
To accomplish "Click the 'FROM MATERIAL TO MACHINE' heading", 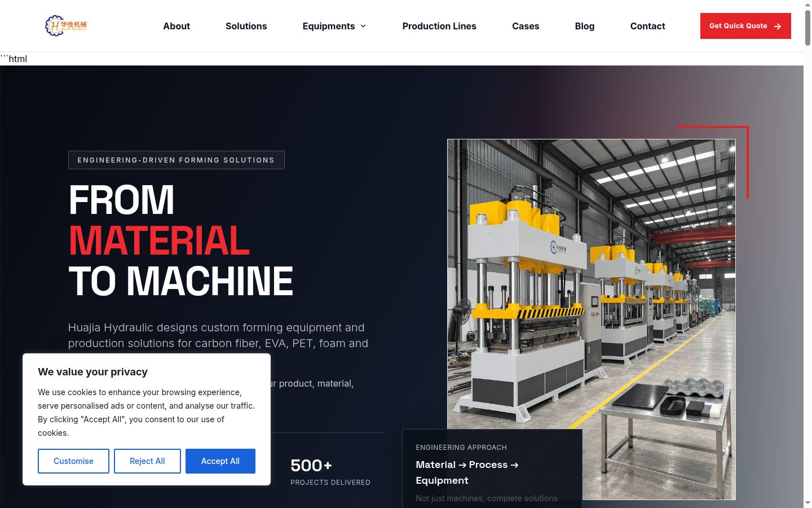I will tap(181, 240).
